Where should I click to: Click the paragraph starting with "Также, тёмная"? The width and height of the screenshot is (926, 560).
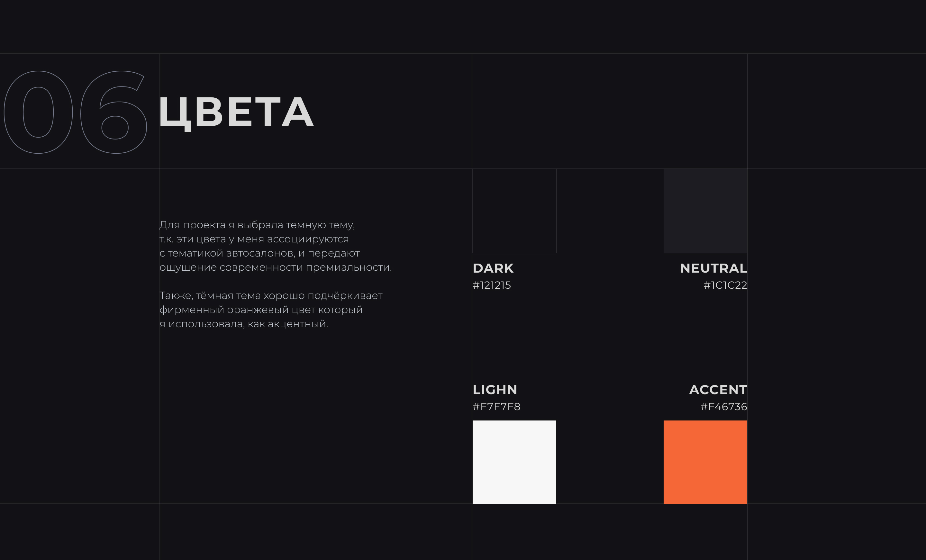pos(271,310)
